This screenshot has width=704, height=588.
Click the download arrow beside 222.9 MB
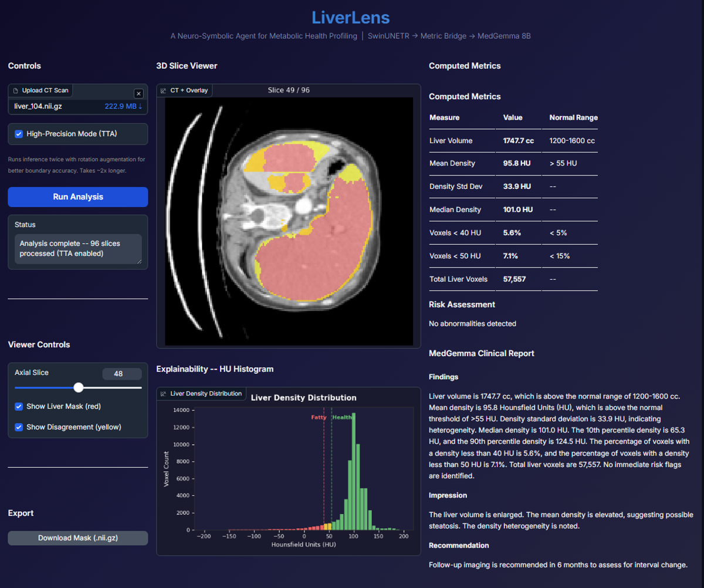point(140,106)
